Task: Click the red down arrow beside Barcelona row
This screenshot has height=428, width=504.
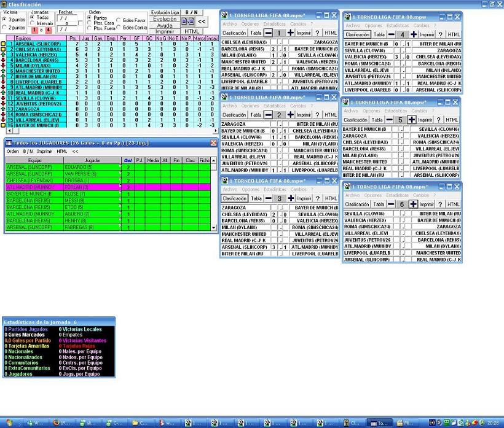Action: [x=4, y=60]
